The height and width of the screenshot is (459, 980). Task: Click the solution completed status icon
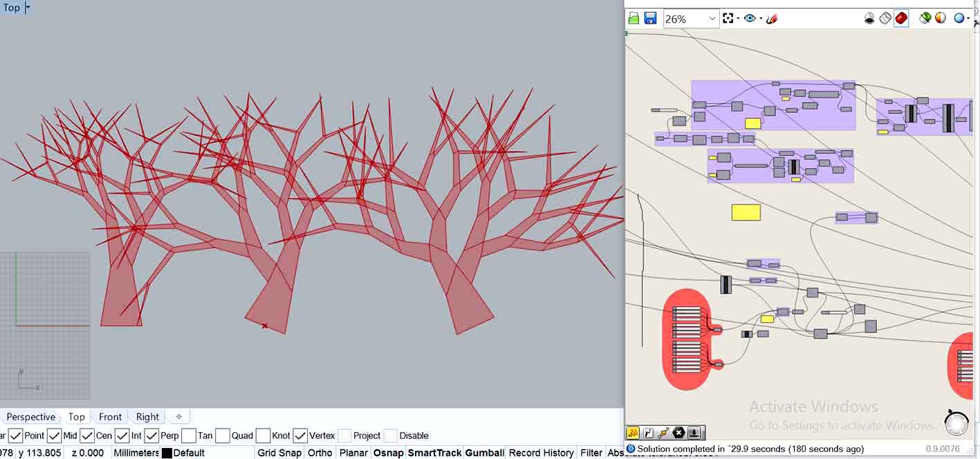[631, 449]
